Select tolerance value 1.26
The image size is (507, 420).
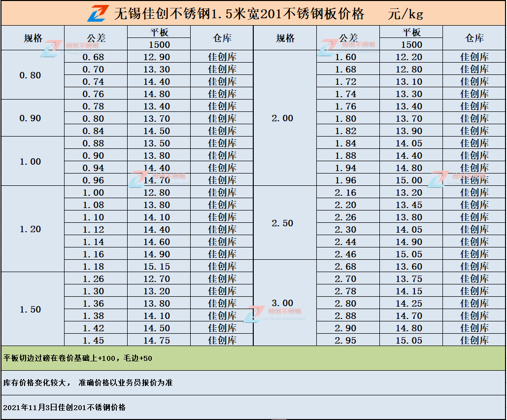[93, 279]
